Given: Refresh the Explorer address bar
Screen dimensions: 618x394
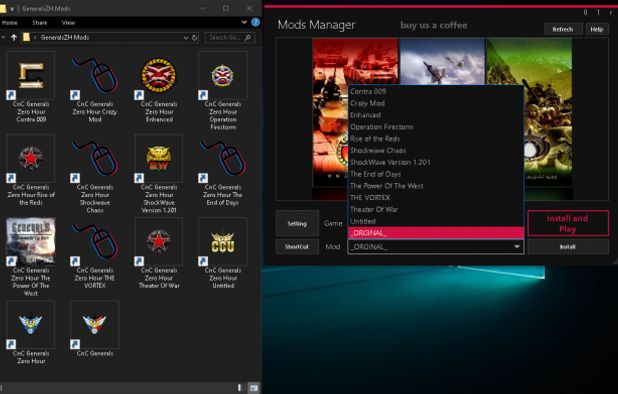Looking at the screenshot, I should coord(195,38).
